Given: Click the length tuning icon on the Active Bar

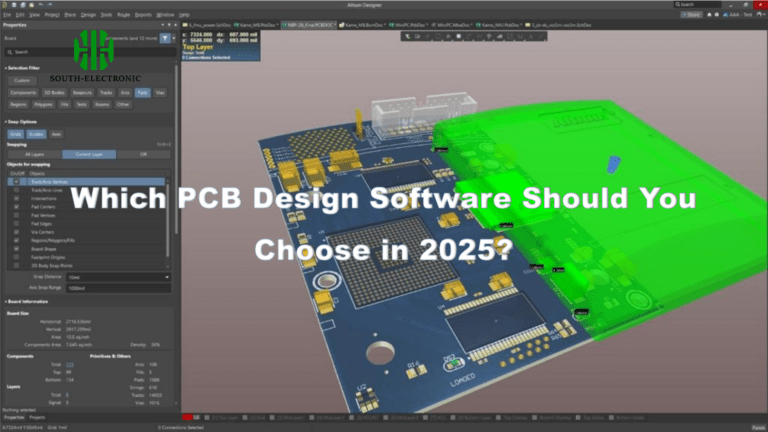Looking at the screenshot, I should coord(479,36).
